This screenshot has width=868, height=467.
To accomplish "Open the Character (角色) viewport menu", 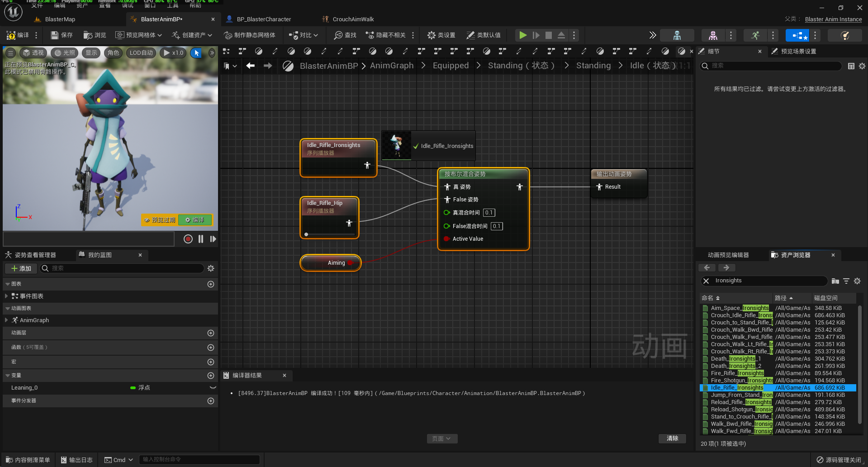I will (113, 52).
